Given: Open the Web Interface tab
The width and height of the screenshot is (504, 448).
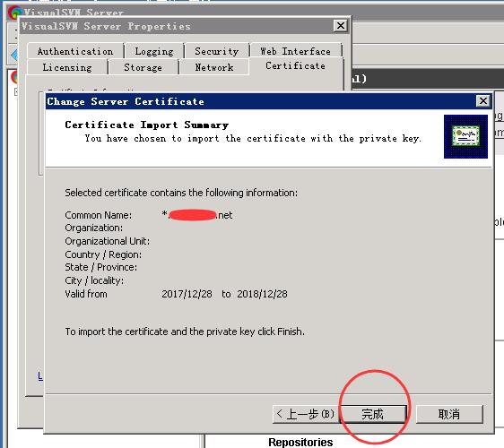Looking at the screenshot, I should click(296, 51).
